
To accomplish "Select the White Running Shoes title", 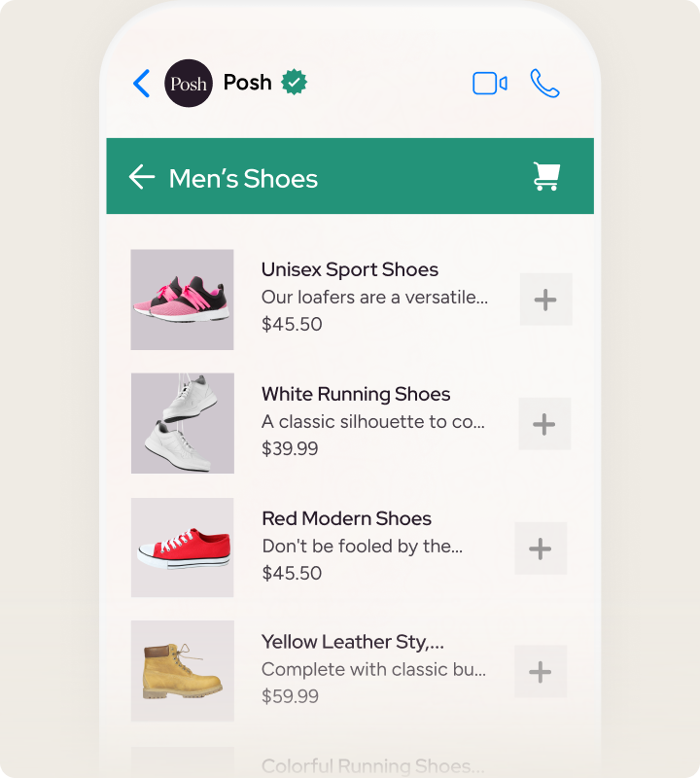I will click(x=356, y=394).
